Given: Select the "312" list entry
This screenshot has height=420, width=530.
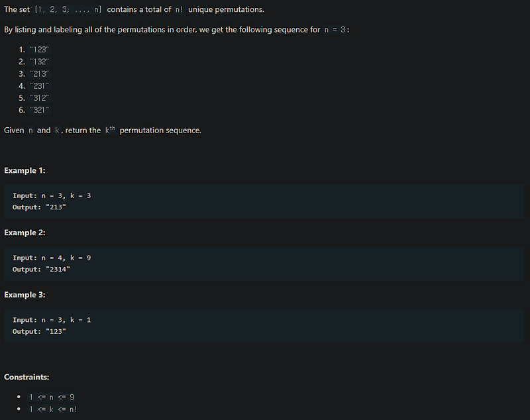Looking at the screenshot, I should (x=39, y=98).
